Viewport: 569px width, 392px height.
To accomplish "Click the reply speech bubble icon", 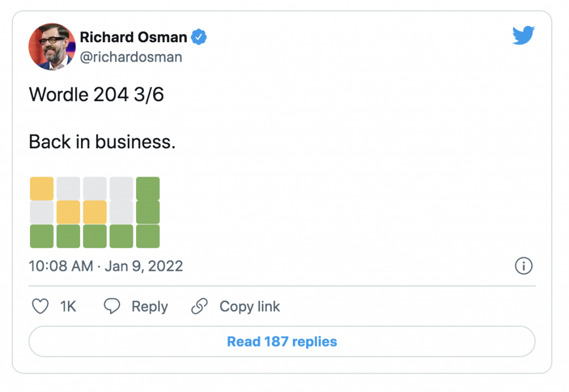I will (x=112, y=306).
